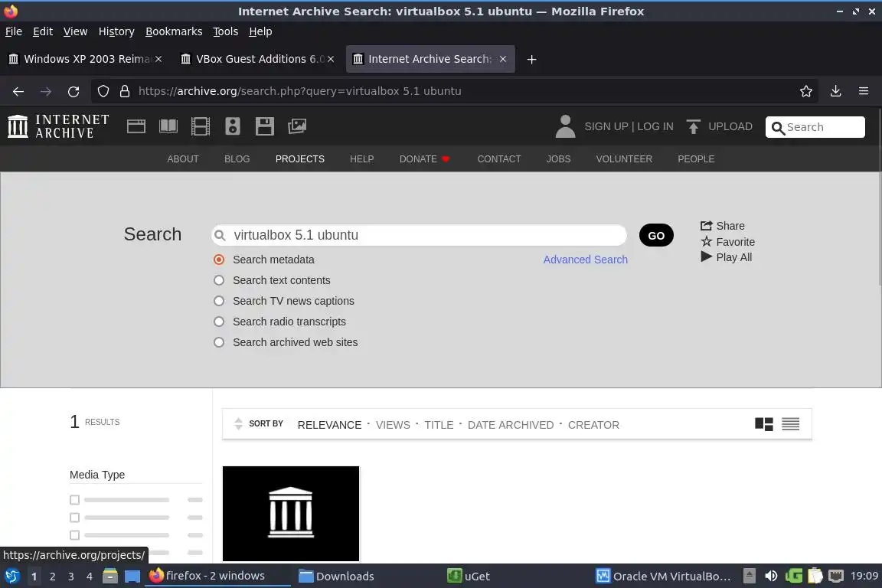
Task: Open the Video film icon
Action: tap(201, 126)
